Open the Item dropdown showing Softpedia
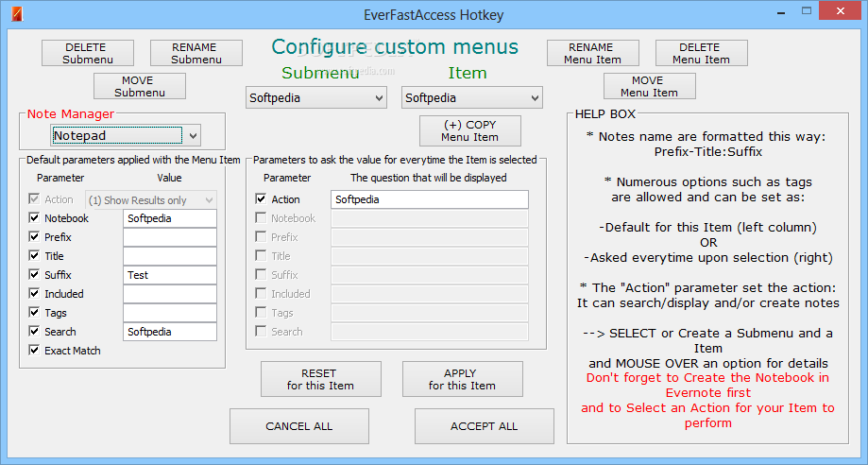The width and height of the screenshot is (868, 465). (472, 98)
